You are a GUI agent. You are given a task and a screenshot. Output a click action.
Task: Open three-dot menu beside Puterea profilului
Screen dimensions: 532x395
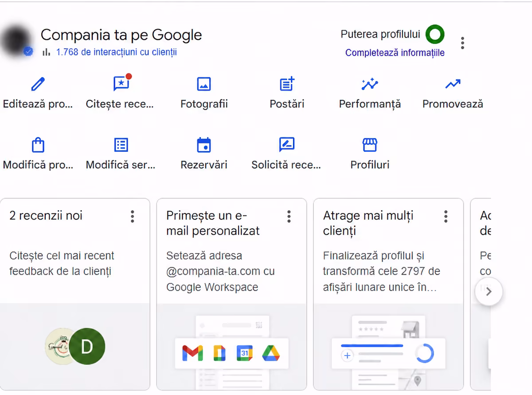[462, 43]
